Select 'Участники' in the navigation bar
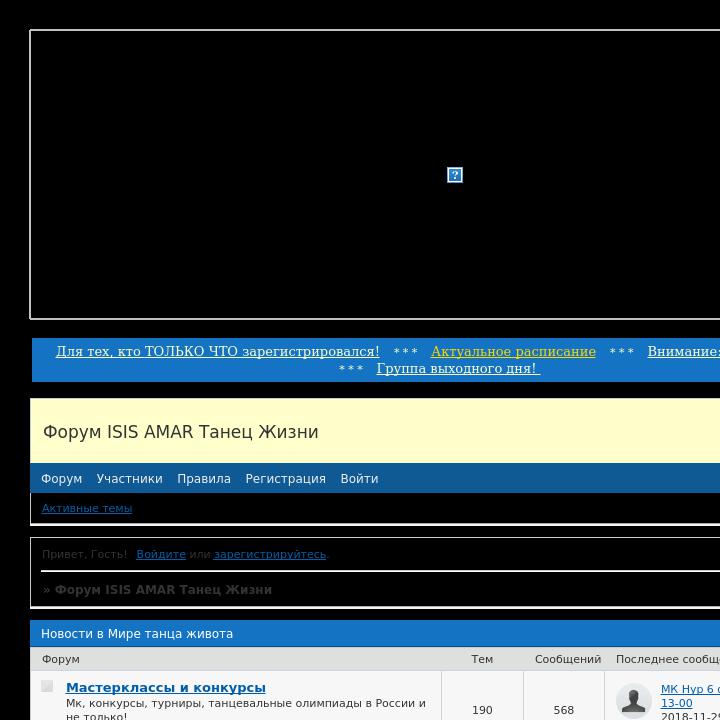Viewport: 720px width, 720px height. [129, 478]
